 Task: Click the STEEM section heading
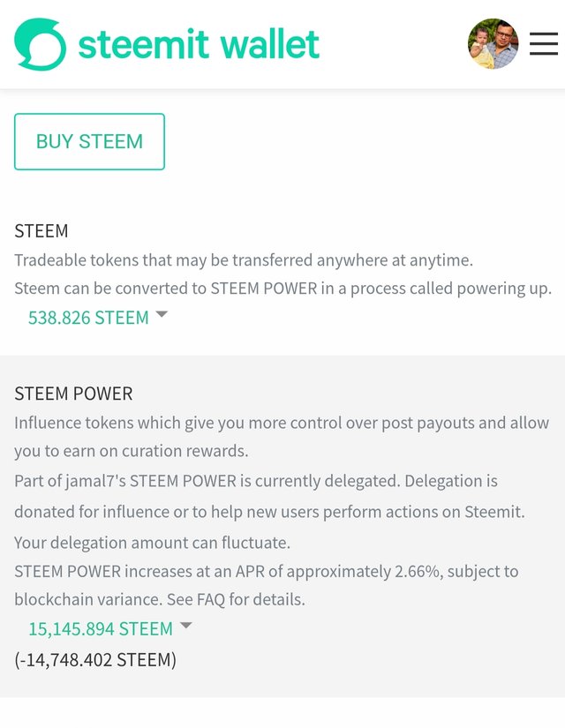41,231
